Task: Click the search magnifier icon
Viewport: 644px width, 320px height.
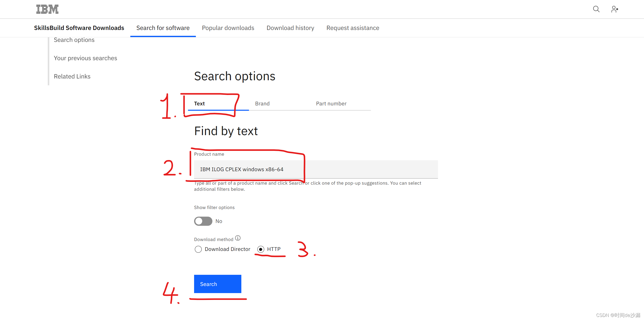Action: click(x=596, y=9)
